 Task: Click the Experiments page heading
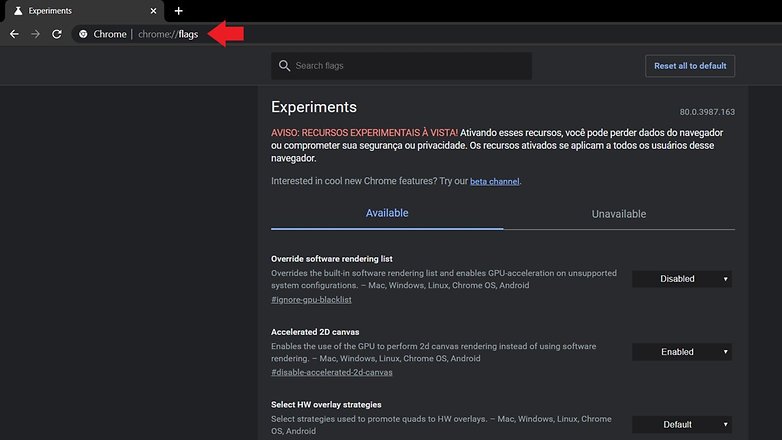314,107
